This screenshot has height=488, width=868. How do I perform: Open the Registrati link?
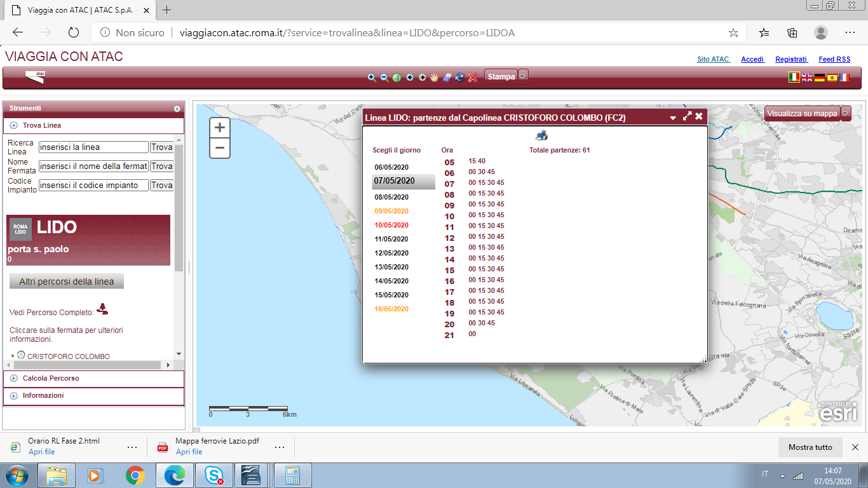pyautogui.click(x=790, y=59)
